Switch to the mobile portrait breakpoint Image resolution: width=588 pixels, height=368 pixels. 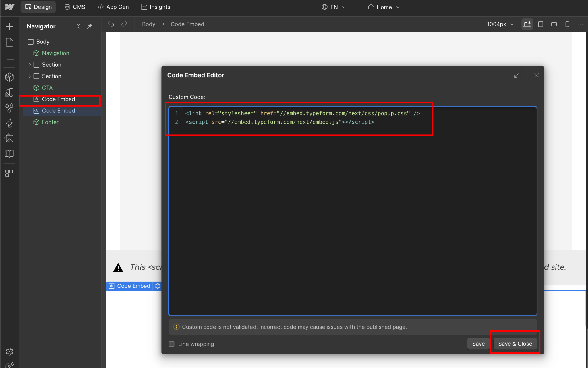tap(567, 24)
